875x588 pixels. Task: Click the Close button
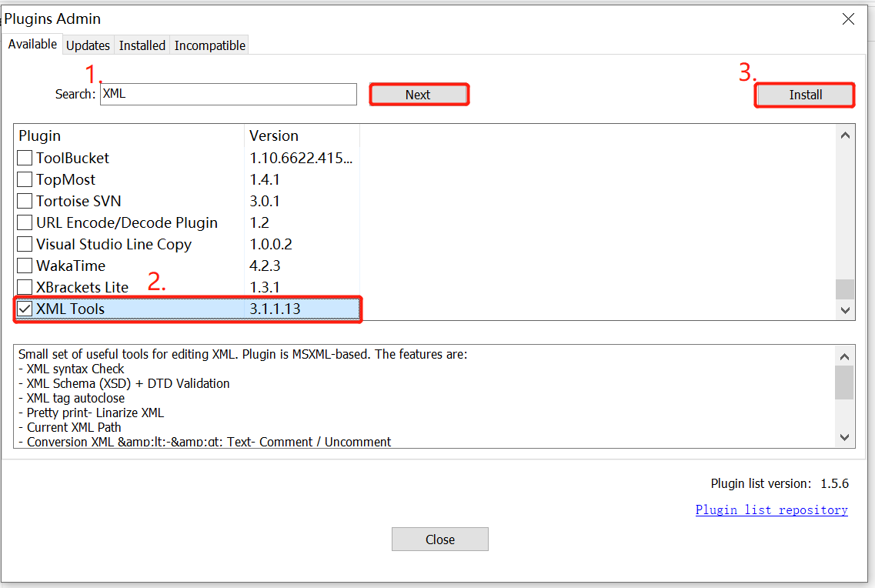coord(439,539)
